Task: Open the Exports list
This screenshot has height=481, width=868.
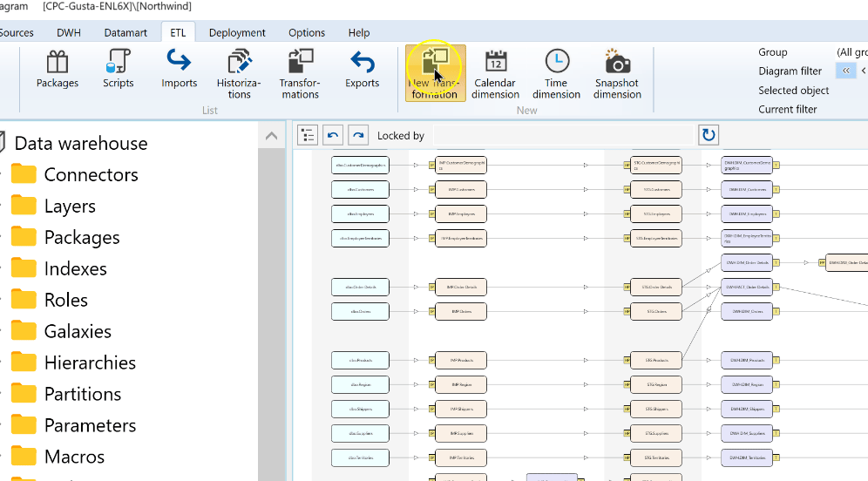Action: click(362, 69)
